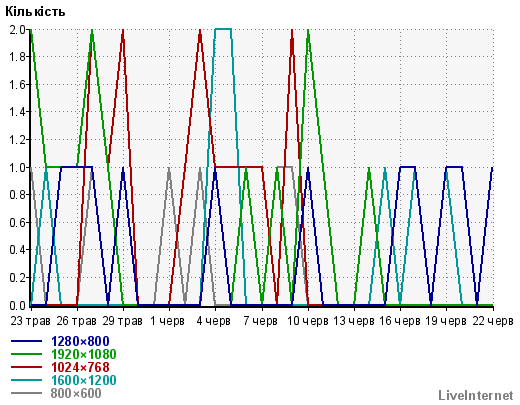Image resolution: width=520 pixels, height=405 pixels.
Task: Click the red 1024×768 legend line swatch
Action: [27, 367]
